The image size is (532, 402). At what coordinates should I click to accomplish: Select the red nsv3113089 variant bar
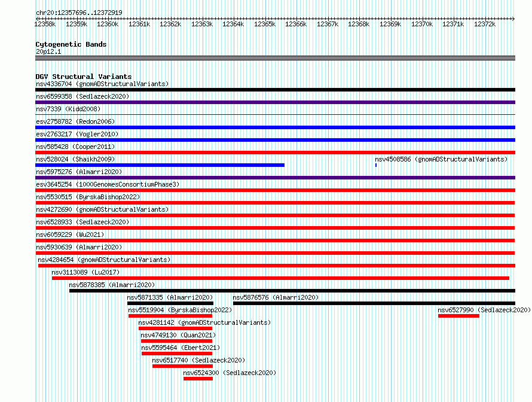point(280,278)
